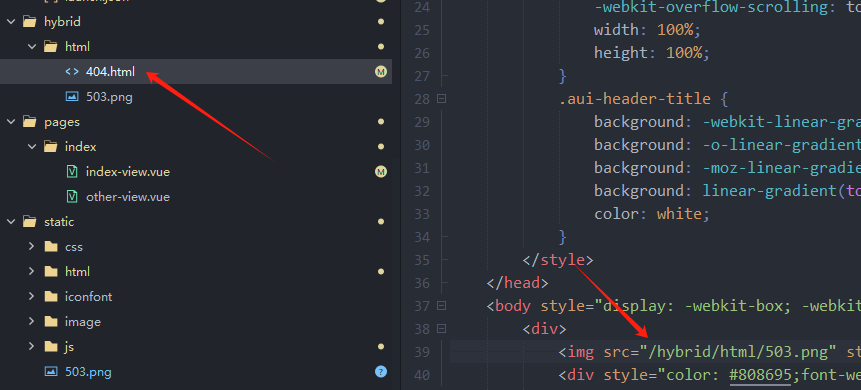Click the #808695 color value on line 40

pyautogui.click(x=761, y=375)
